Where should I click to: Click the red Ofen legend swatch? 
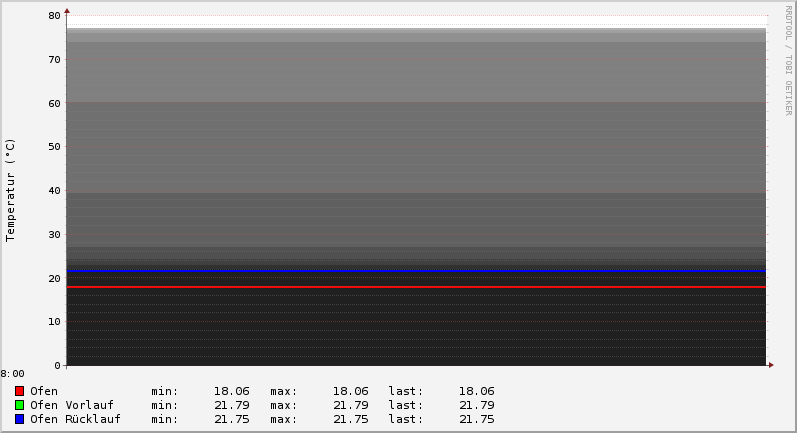pos(19,391)
